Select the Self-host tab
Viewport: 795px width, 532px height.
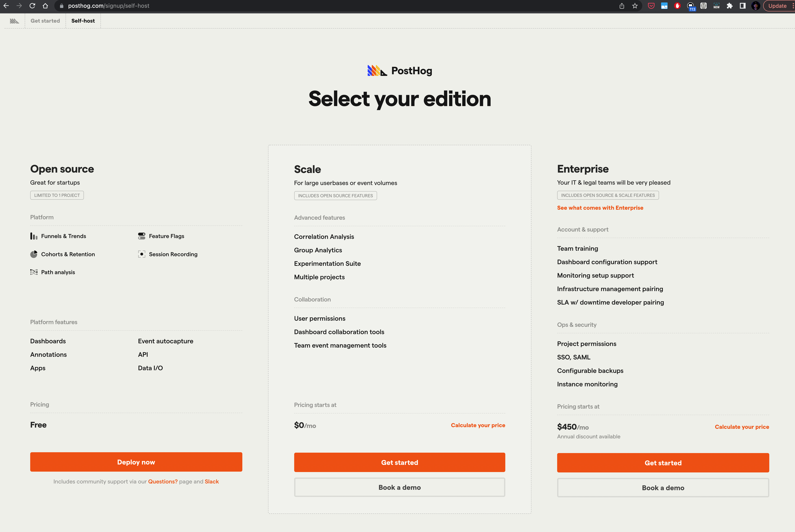click(83, 21)
